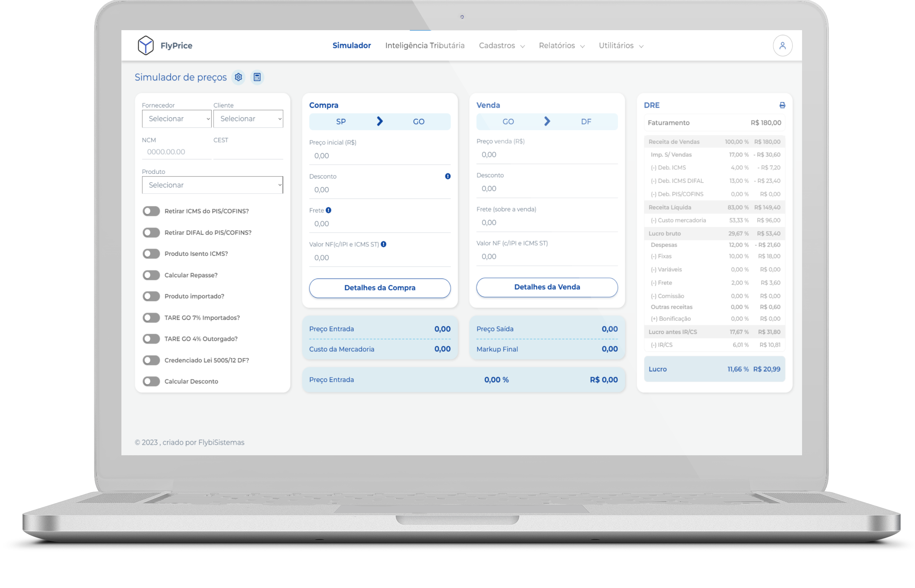This screenshot has height=588, width=915.
Task: Click FlyPrice brand name
Action: 176,46
